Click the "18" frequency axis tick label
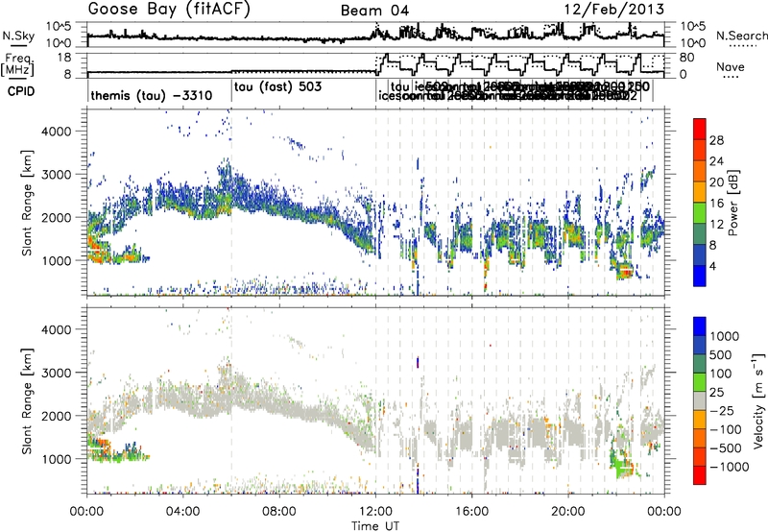Screen dimensions: 768x532 point(64,58)
